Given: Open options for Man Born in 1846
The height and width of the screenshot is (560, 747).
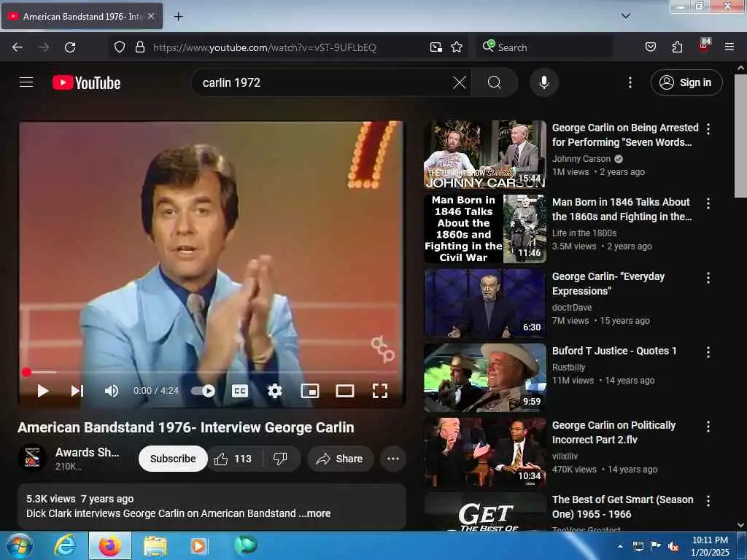Looking at the screenshot, I should [x=708, y=203].
